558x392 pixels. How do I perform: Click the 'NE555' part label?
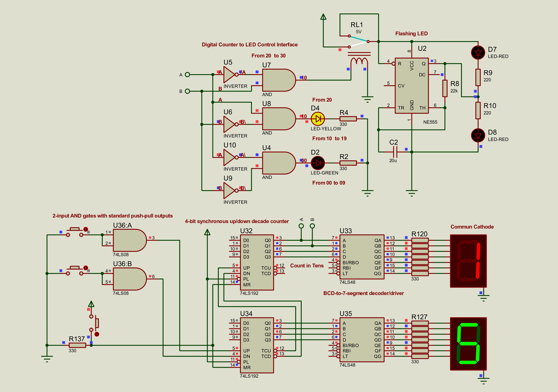coord(430,122)
